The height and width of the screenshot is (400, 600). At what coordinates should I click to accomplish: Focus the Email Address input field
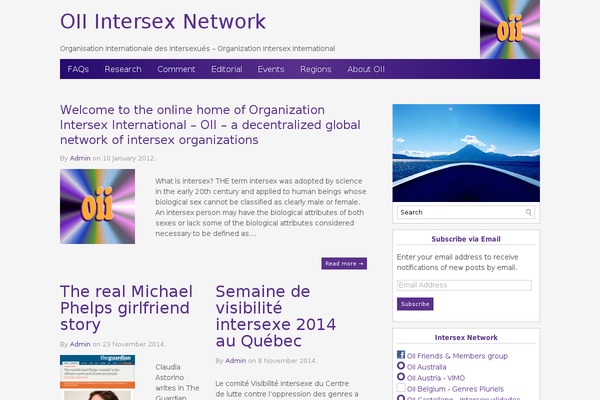pyautogui.click(x=464, y=285)
